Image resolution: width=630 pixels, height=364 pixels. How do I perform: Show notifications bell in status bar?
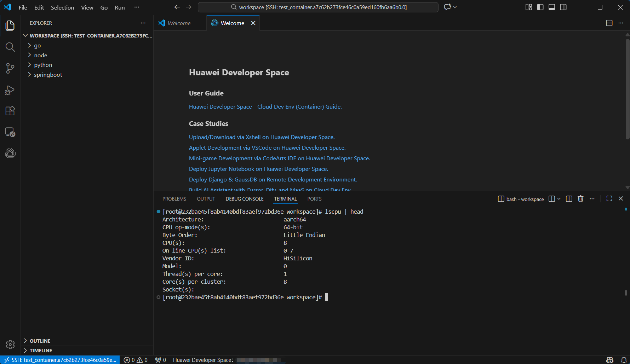[624, 360]
